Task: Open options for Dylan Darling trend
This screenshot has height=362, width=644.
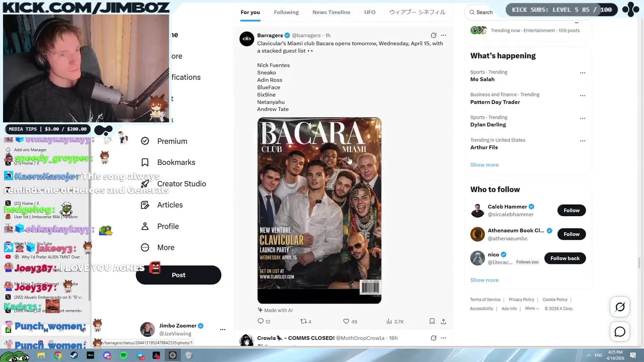Action: (x=583, y=118)
